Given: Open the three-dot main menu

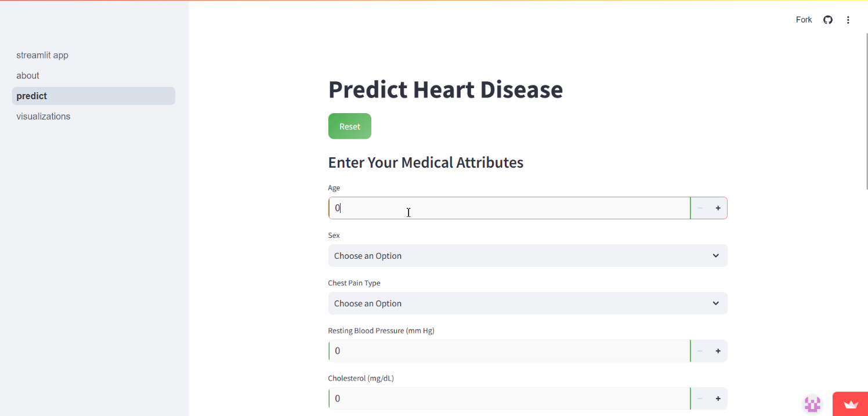Looking at the screenshot, I should click(x=848, y=20).
